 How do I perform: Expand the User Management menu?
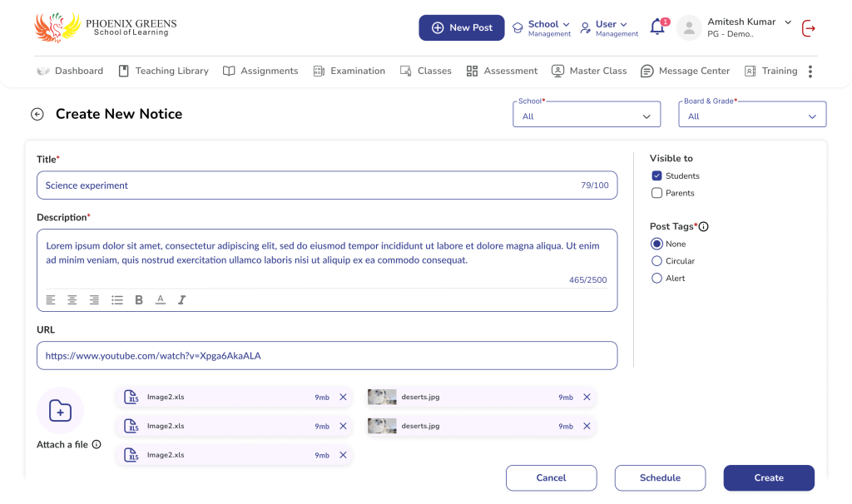[x=610, y=27]
